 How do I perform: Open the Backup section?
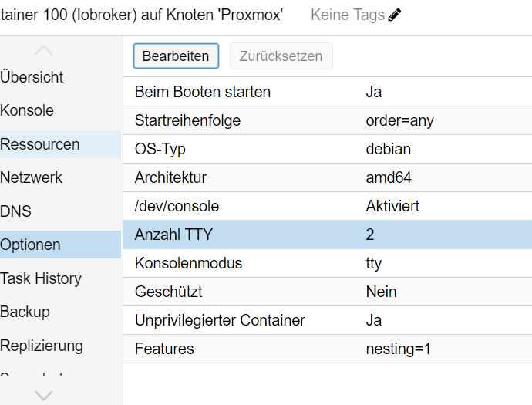(25, 312)
